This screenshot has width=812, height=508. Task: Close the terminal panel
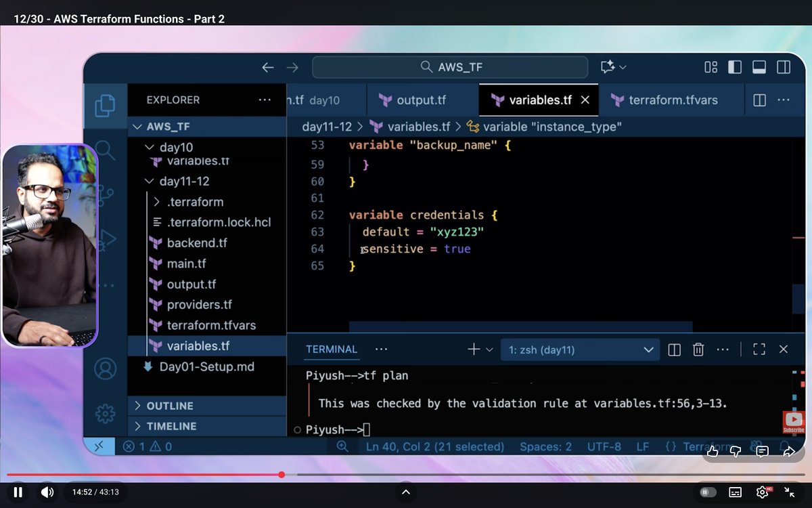784,350
